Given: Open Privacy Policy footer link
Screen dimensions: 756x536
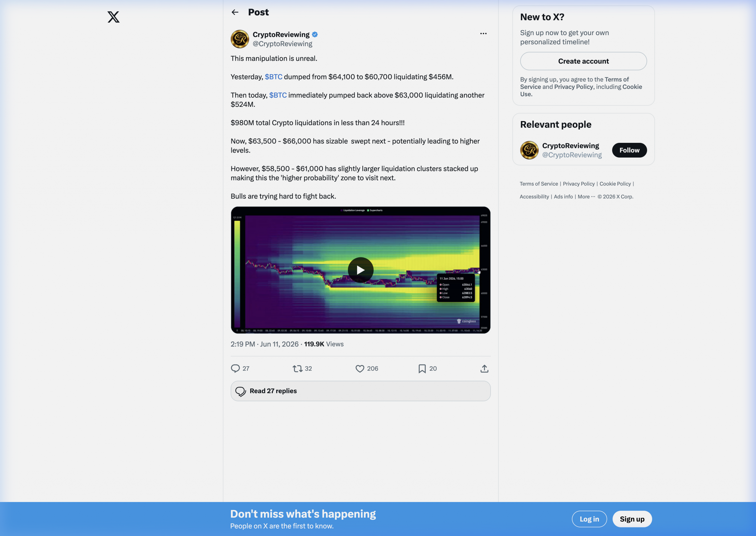Looking at the screenshot, I should point(579,184).
